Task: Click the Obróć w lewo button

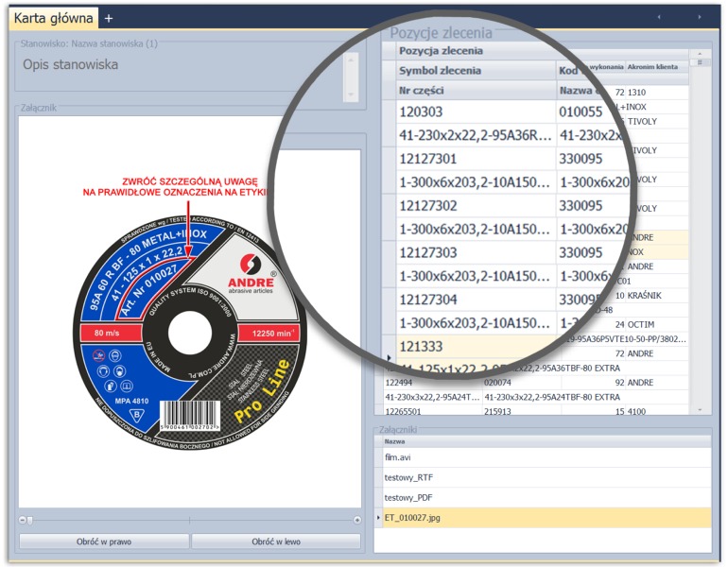Action: click(x=276, y=541)
